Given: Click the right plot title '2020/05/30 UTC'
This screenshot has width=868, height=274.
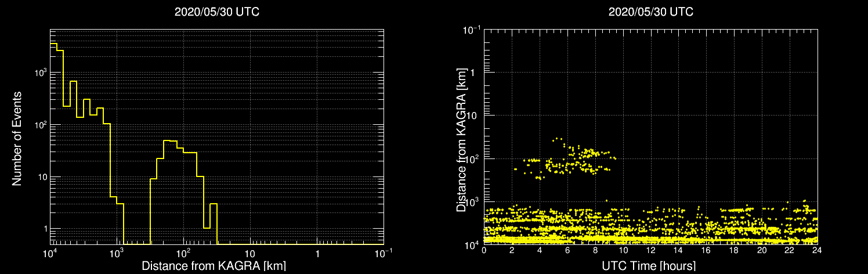Looking at the screenshot, I should (650, 12).
